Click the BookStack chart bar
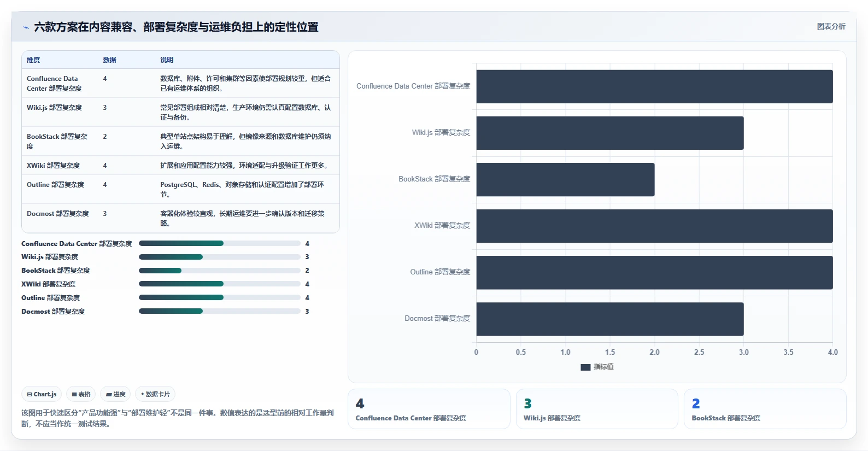The height and width of the screenshot is (451, 868). 565,179
